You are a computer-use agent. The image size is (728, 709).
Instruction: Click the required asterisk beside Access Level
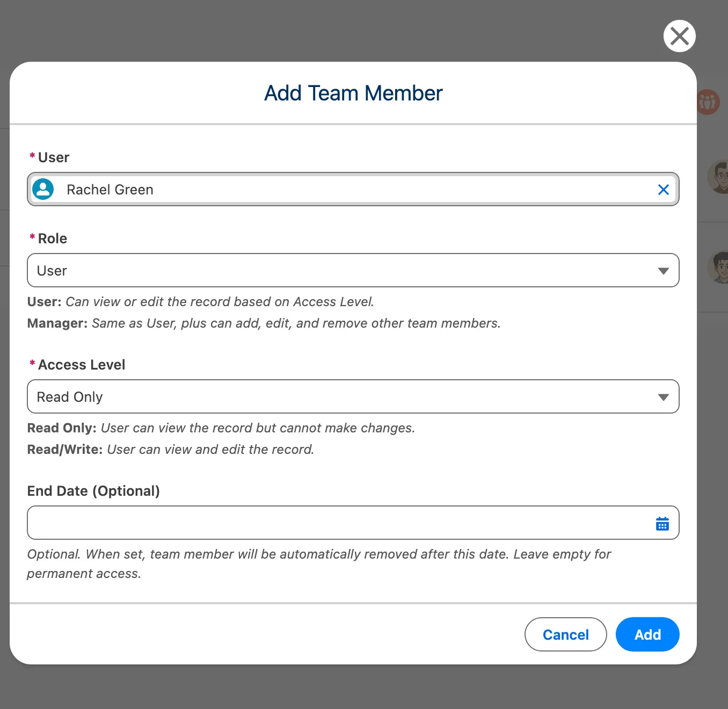[x=32, y=364]
